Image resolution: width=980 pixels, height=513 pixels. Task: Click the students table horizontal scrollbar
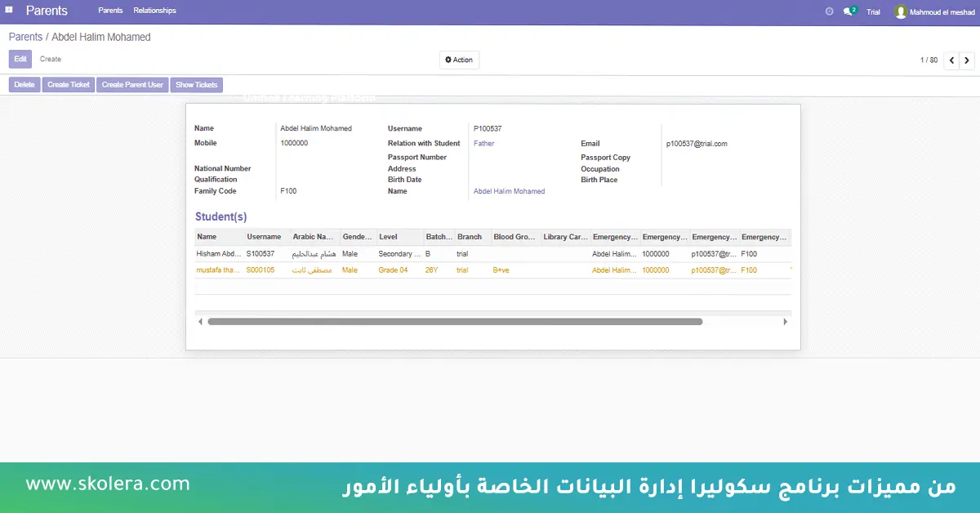[455, 322]
